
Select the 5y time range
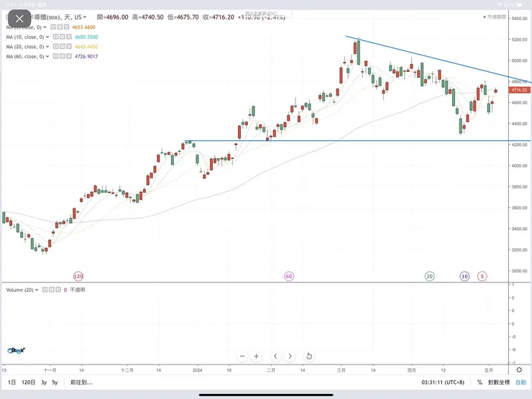[x=55, y=382]
